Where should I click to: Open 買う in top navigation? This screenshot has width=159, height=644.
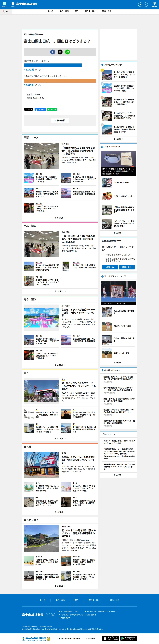tap(77, 11)
